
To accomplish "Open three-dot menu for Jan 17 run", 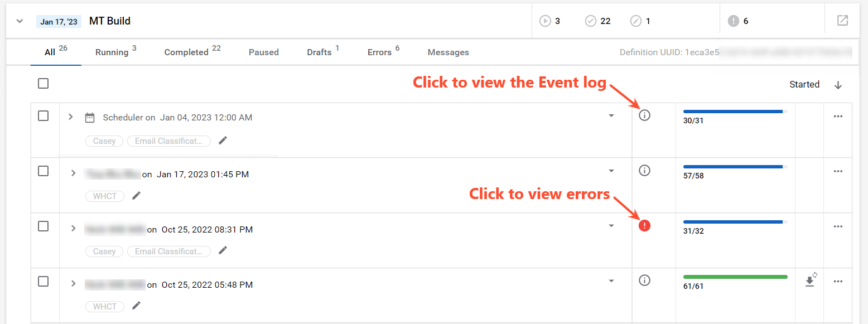I will tap(838, 171).
